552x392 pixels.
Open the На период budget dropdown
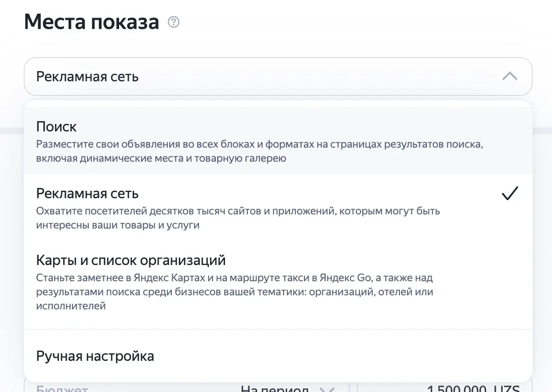[x=288, y=388]
